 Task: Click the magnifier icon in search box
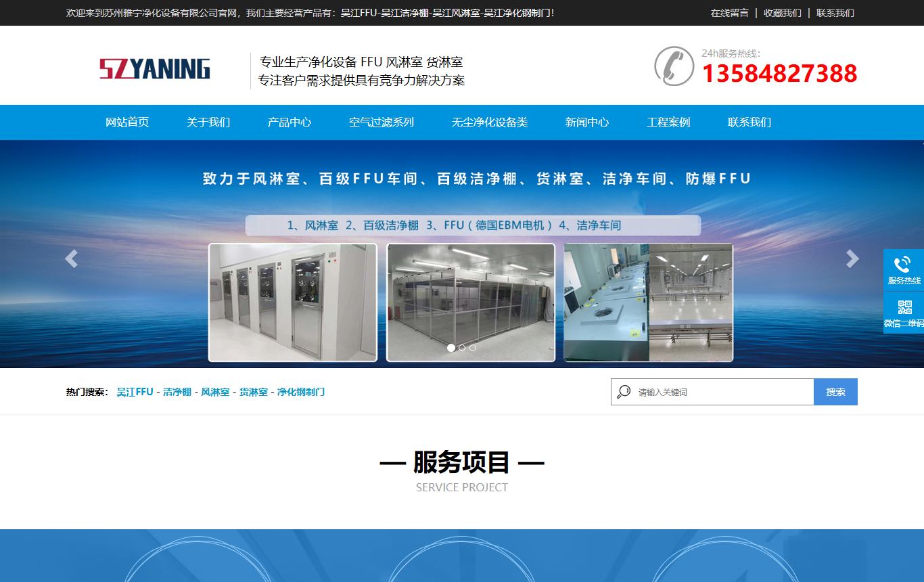pos(624,392)
